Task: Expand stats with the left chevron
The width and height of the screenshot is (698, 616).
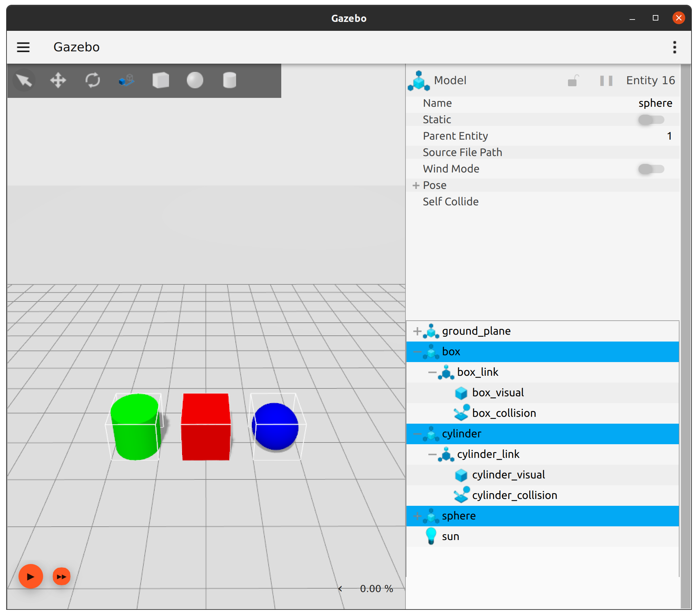Action: pyautogui.click(x=340, y=589)
